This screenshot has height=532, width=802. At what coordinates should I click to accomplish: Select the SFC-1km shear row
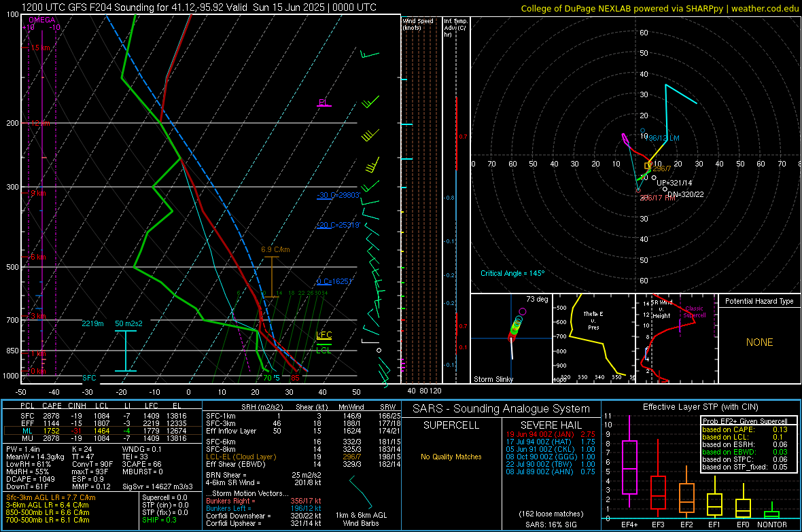pos(303,416)
